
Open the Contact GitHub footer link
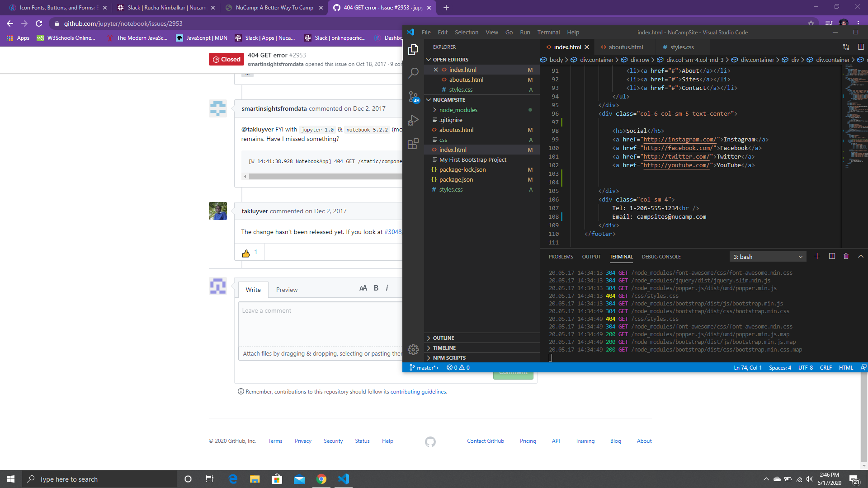(x=486, y=441)
